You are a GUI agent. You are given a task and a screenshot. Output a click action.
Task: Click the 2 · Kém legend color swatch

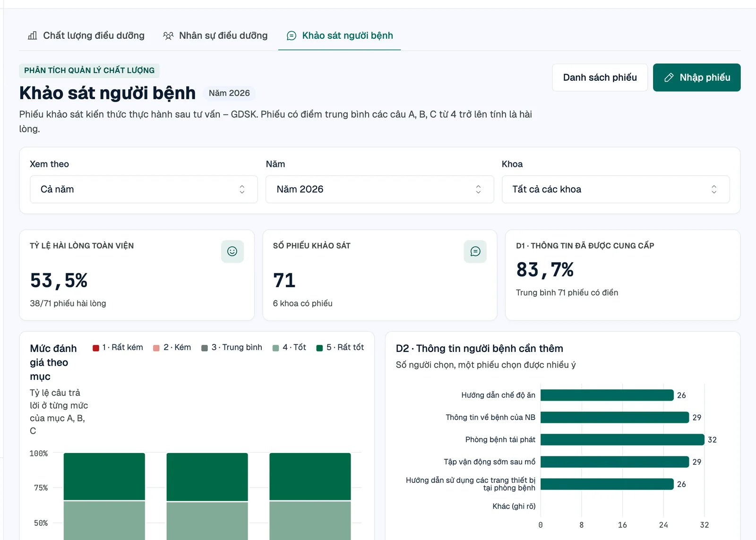click(x=156, y=348)
